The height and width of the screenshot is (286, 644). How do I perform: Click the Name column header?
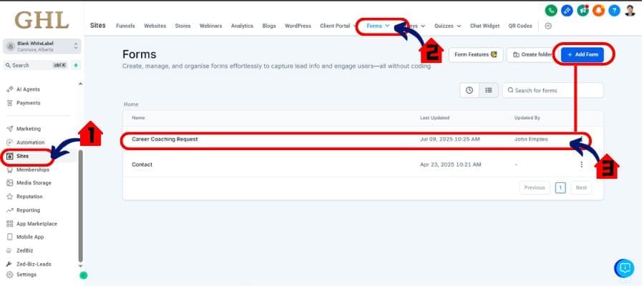(138, 118)
